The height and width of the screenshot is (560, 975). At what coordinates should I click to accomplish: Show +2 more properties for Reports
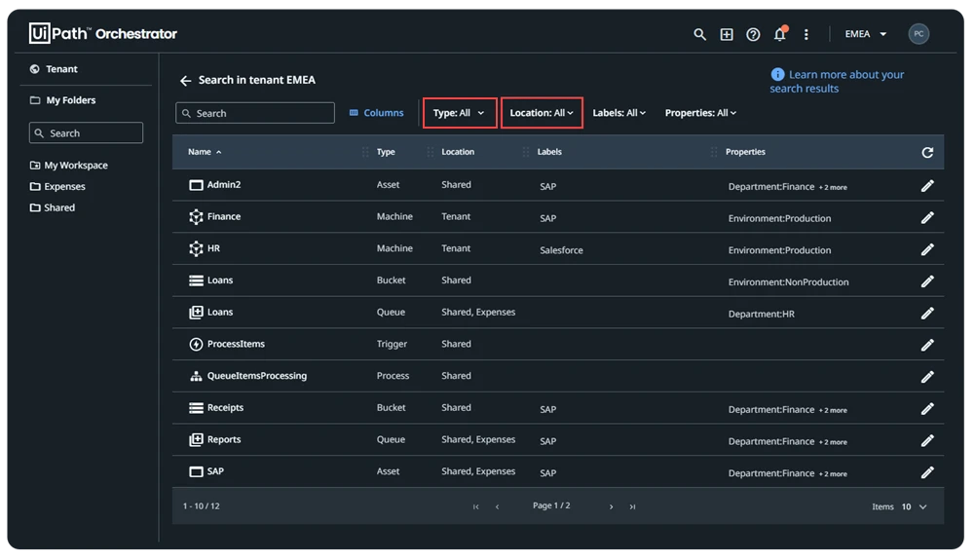pyautogui.click(x=833, y=442)
